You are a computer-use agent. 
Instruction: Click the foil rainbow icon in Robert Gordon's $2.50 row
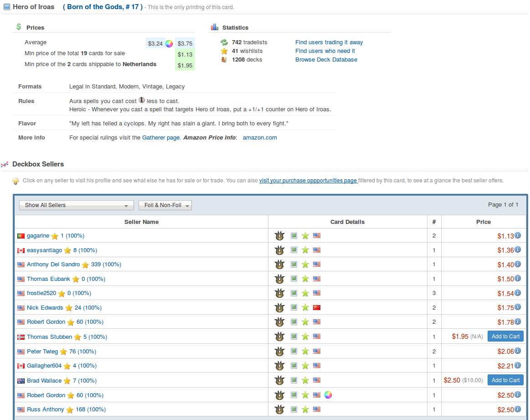pyautogui.click(x=328, y=395)
